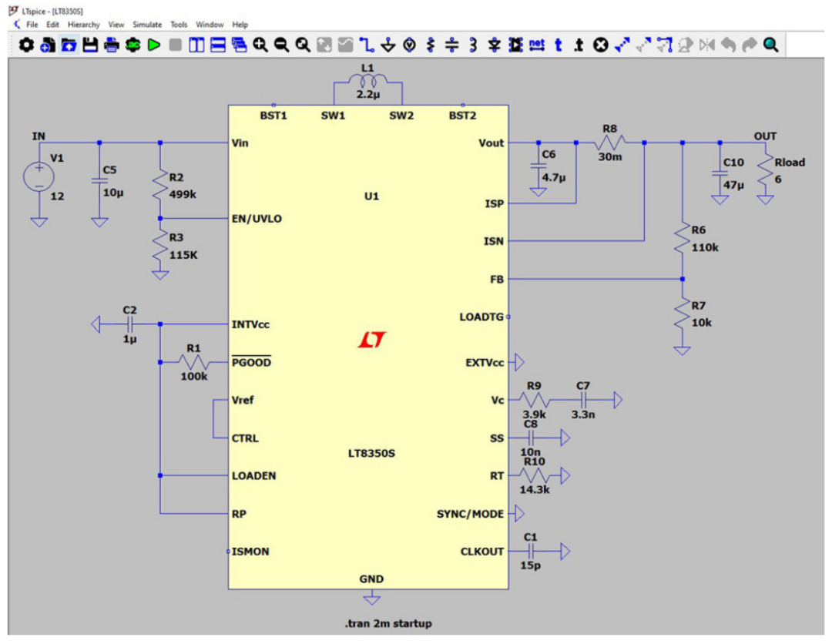Open the Component chooser icon

click(515, 45)
